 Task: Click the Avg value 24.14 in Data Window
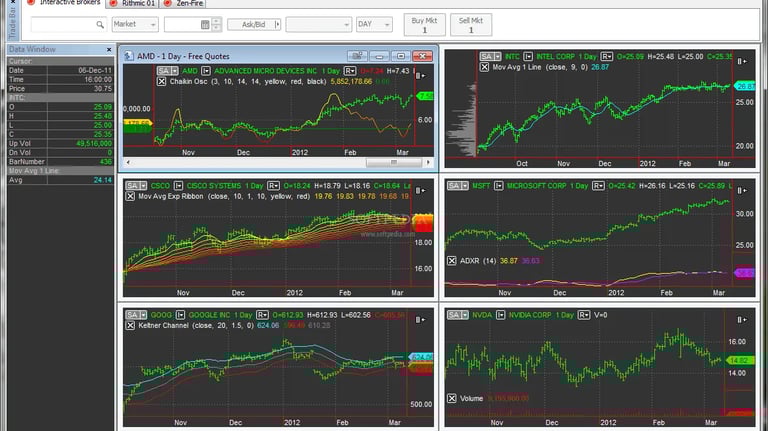[x=103, y=180]
